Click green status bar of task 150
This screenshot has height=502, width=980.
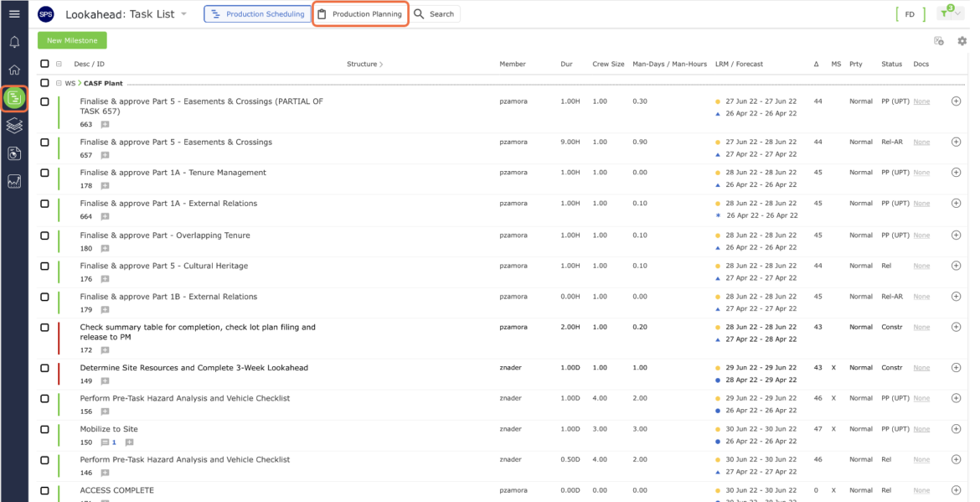pyautogui.click(x=59, y=435)
